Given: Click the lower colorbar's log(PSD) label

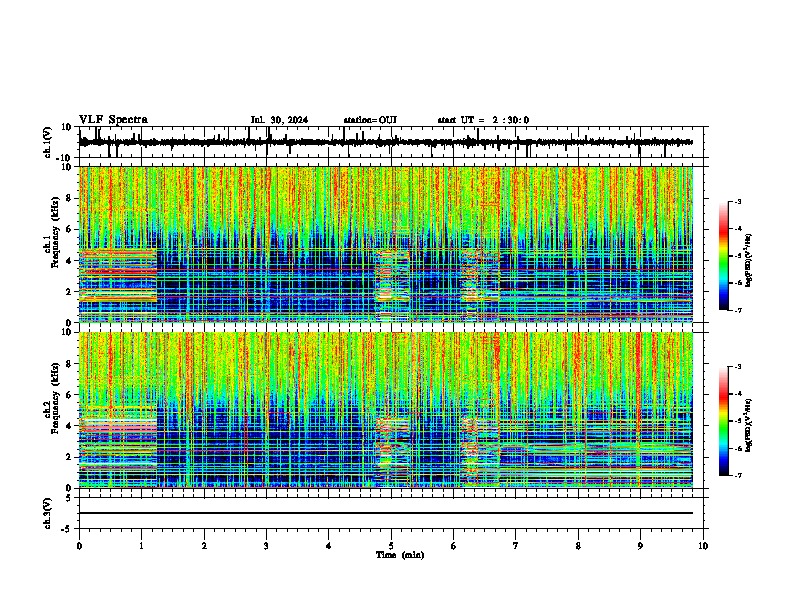Looking at the screenshot, I should pos(749,425).
